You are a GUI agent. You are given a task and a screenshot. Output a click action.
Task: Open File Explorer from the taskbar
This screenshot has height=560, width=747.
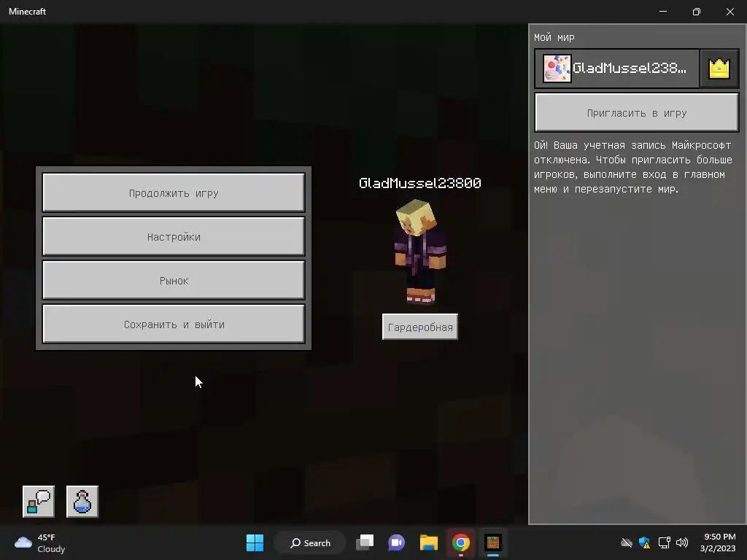pos(429,542)
